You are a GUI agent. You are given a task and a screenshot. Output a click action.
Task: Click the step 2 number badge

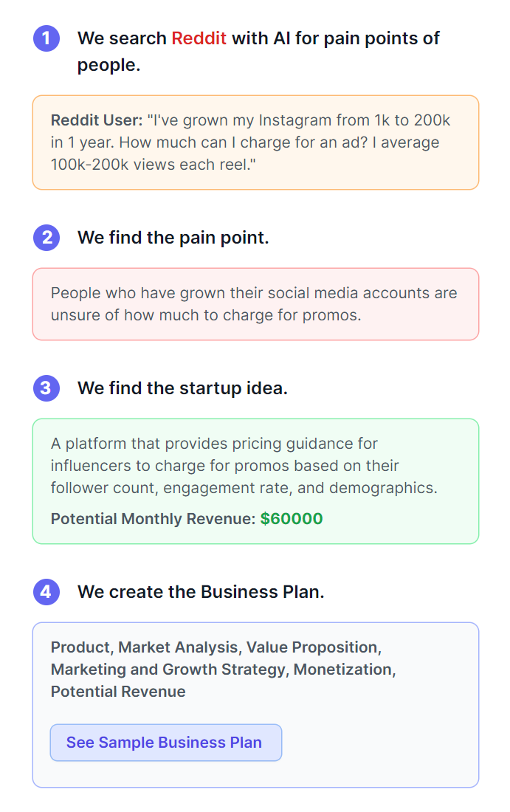tap(46, 238)
